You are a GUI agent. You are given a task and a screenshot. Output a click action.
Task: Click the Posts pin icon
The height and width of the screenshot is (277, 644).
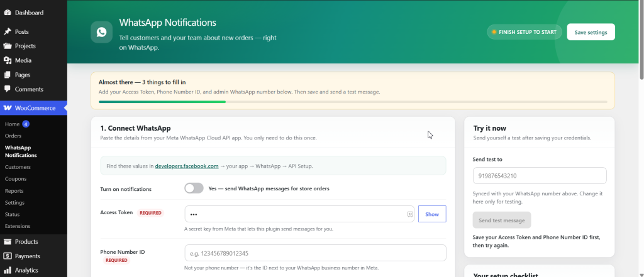pyautogui.click(x=8, y=31)
